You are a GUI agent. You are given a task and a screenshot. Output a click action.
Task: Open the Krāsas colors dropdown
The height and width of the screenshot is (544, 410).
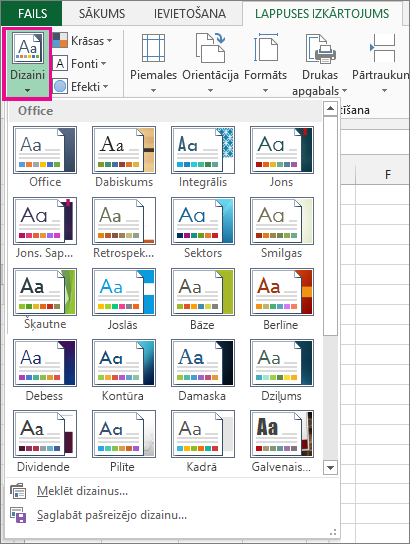pos(83,41)
